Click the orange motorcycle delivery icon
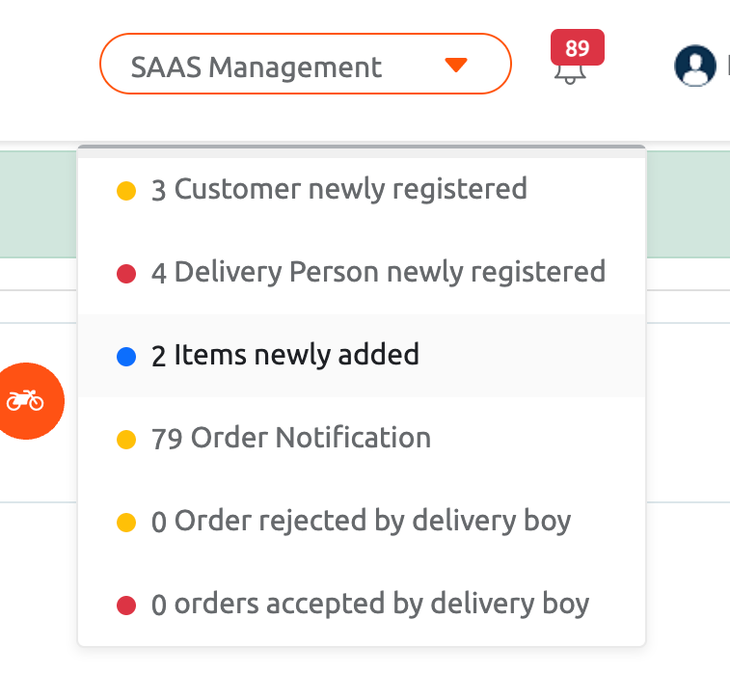This screenshot has height=700, width=730. tap(26, 401)
